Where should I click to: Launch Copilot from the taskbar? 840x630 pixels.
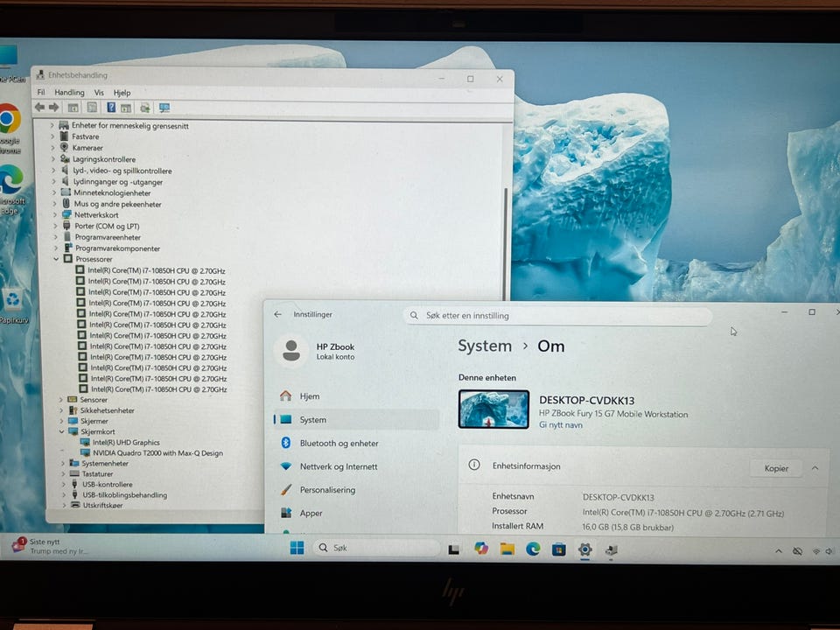(x=481, y=548)
